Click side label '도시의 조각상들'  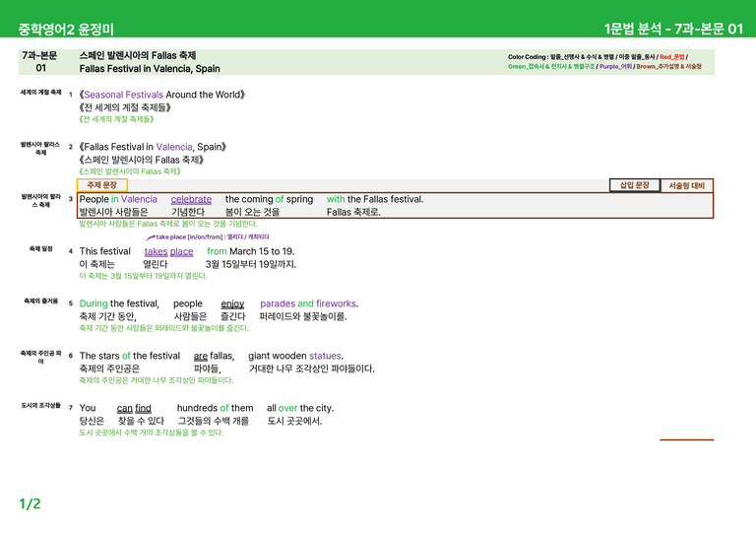40,405
